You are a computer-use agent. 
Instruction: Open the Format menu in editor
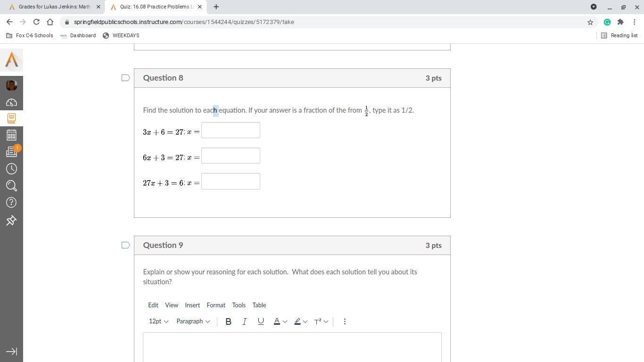pos(216,305)
